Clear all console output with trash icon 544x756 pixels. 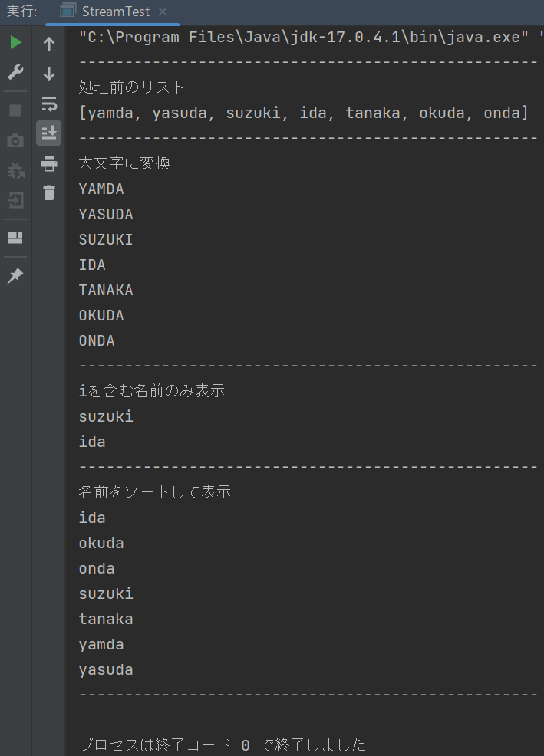pos(49,193)
